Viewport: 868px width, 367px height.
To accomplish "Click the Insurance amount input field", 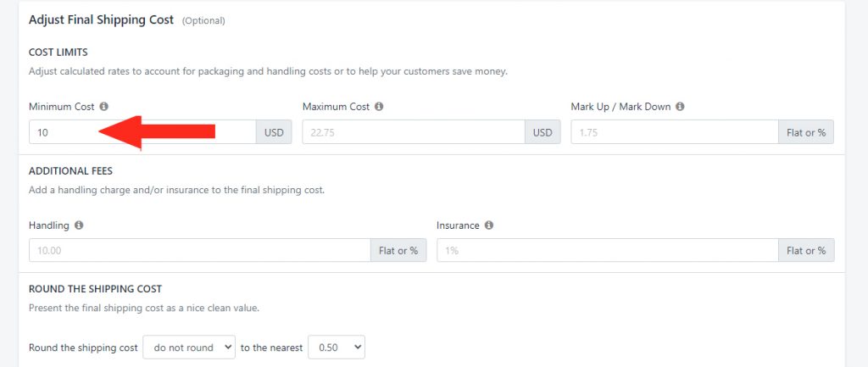I will [607, 250].
